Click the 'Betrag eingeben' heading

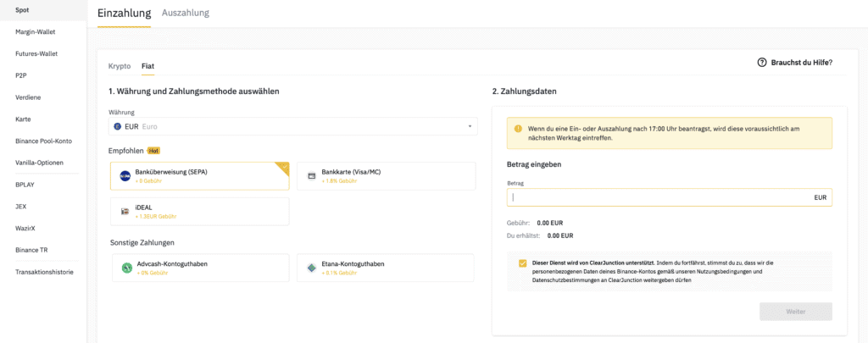(x=536, y=165)
